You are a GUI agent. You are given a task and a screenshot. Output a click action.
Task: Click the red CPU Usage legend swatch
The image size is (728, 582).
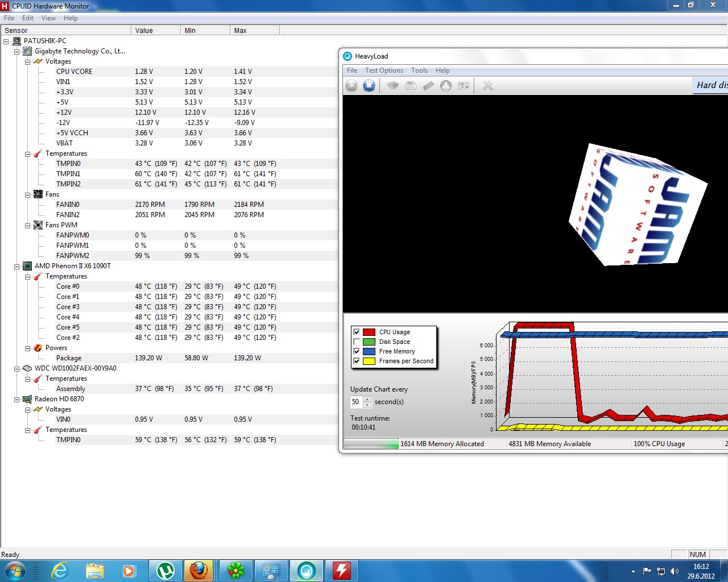pyautogui.click(x=369, y=332)
